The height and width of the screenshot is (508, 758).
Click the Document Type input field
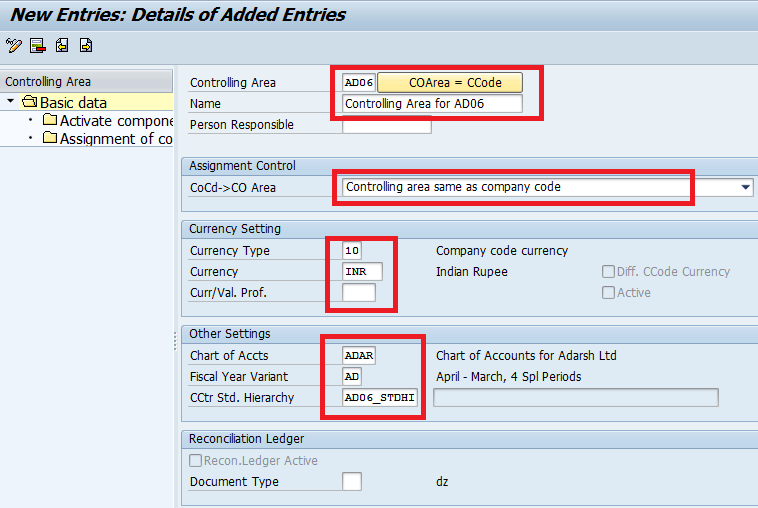352,481
